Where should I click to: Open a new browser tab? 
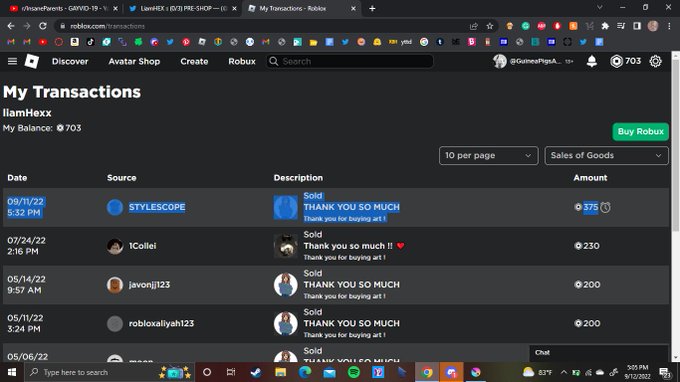pyautogui.click(x=372, y=8)
